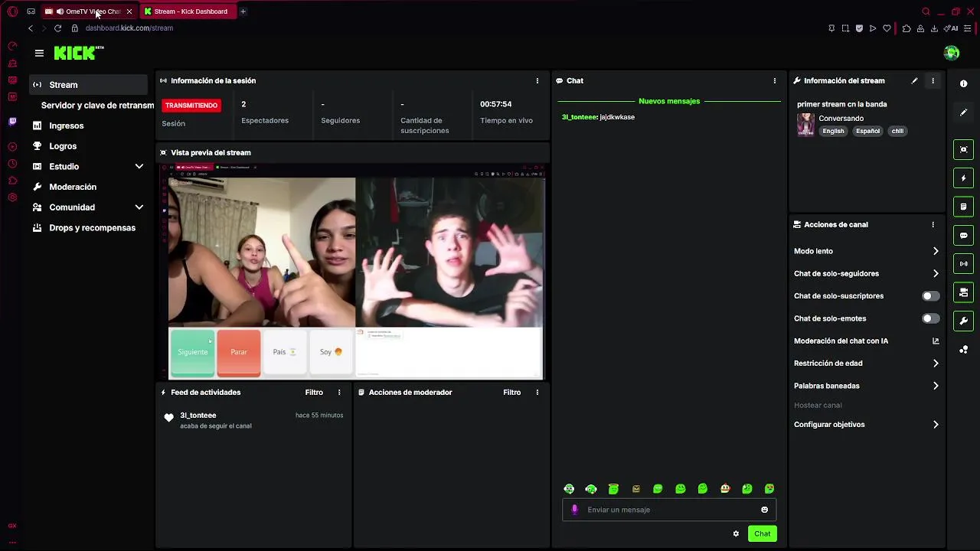This screenshot has width=980, height=551.
Task: Click the address bar URL
Action: (x=129, y=28)
